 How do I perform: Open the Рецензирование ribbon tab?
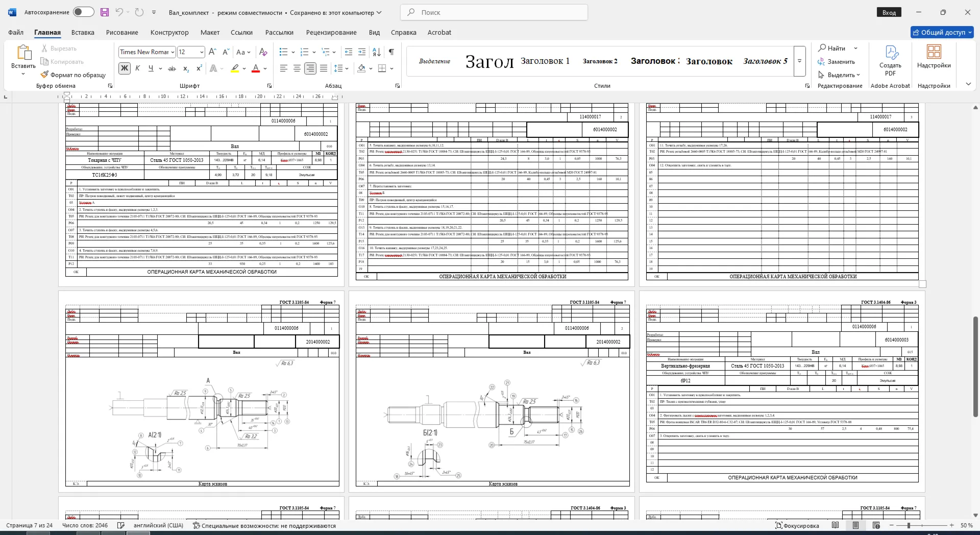pos(331,32)
